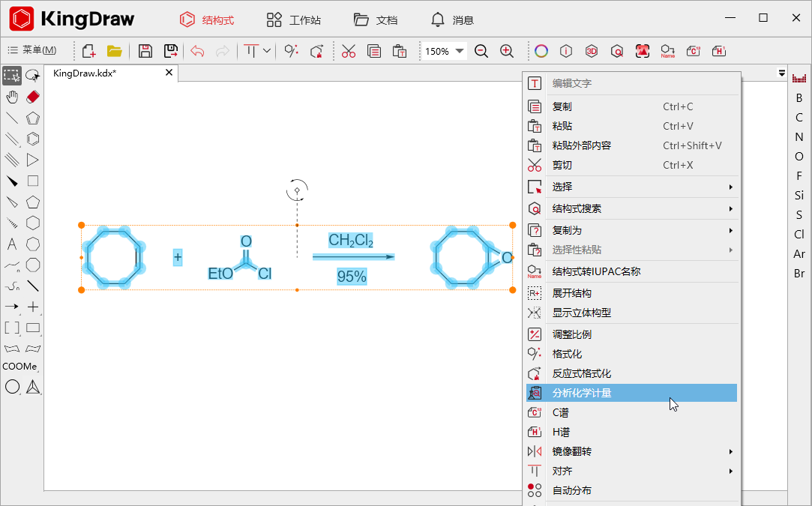
Task: Click the structure search hexagon icon
Action: coord(616,51)
